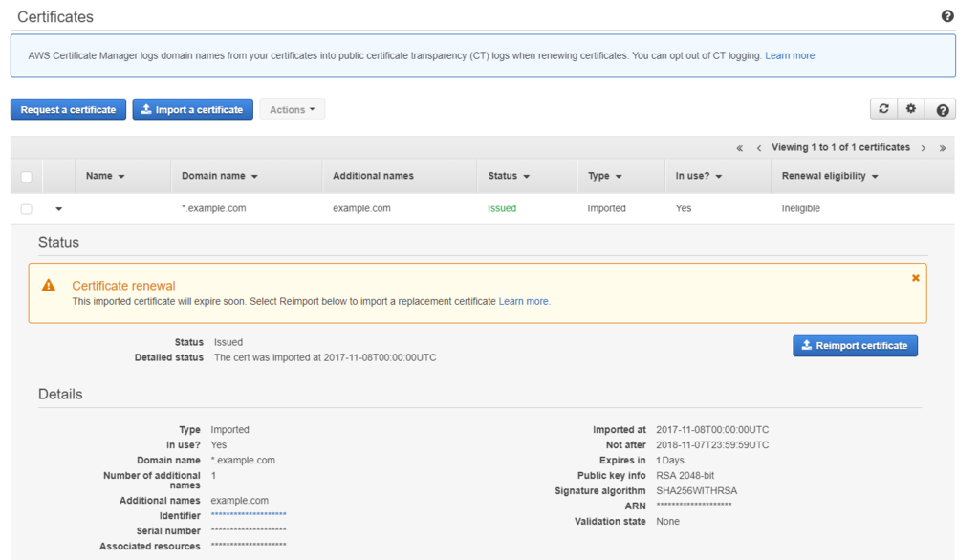Dismiss the Certificate renewal warning

pos(915,278)
